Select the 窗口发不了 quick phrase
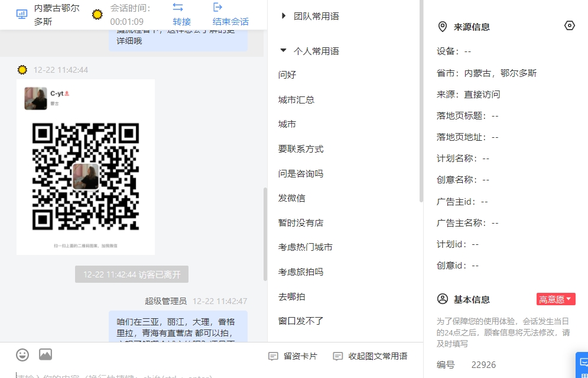The image size is (588, 378). coord(301,321)
